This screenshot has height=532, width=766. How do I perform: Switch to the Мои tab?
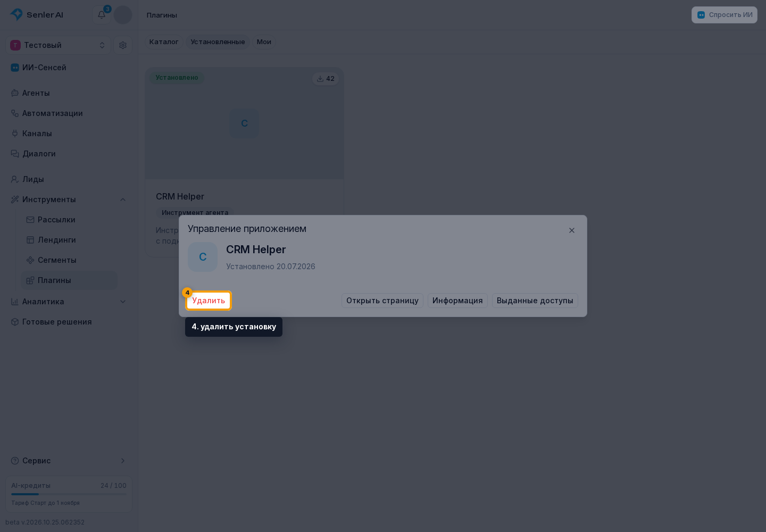[264, 42]
